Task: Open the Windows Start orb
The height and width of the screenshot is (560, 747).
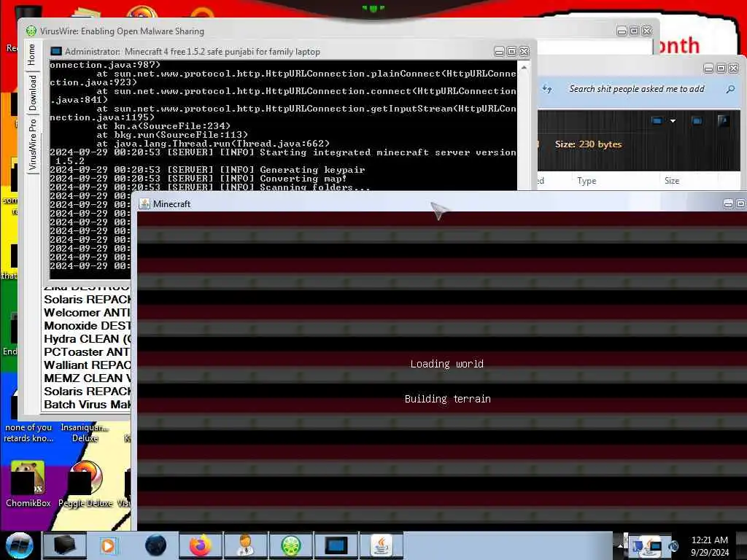Action: [19, 545]
